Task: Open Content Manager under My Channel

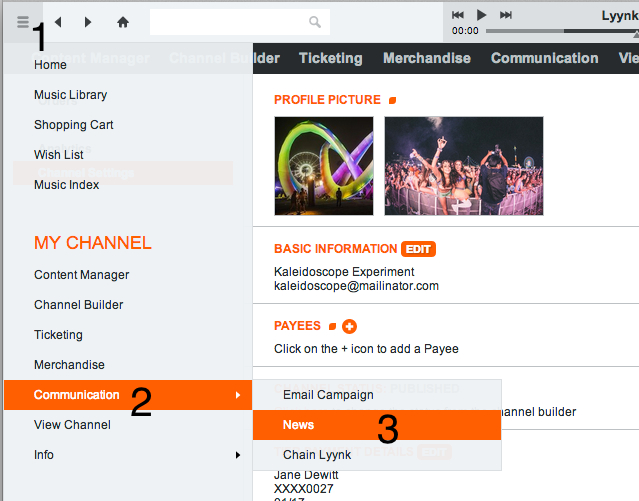Action: point(82,275)
